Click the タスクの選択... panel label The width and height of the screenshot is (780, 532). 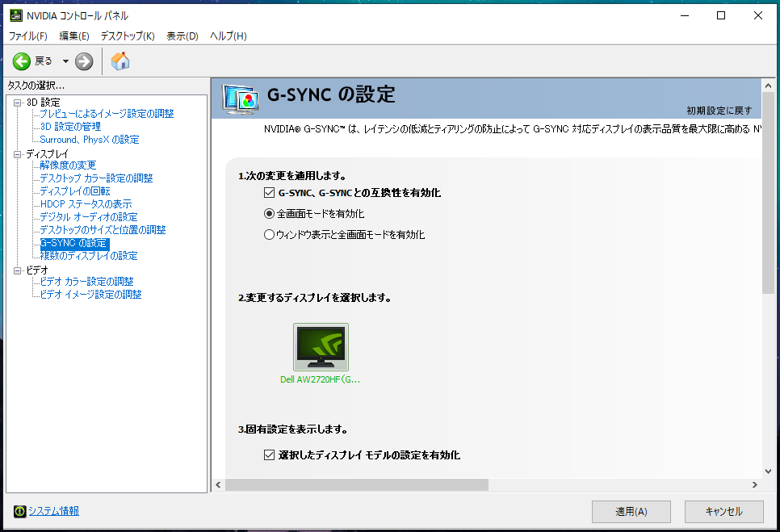36,86
